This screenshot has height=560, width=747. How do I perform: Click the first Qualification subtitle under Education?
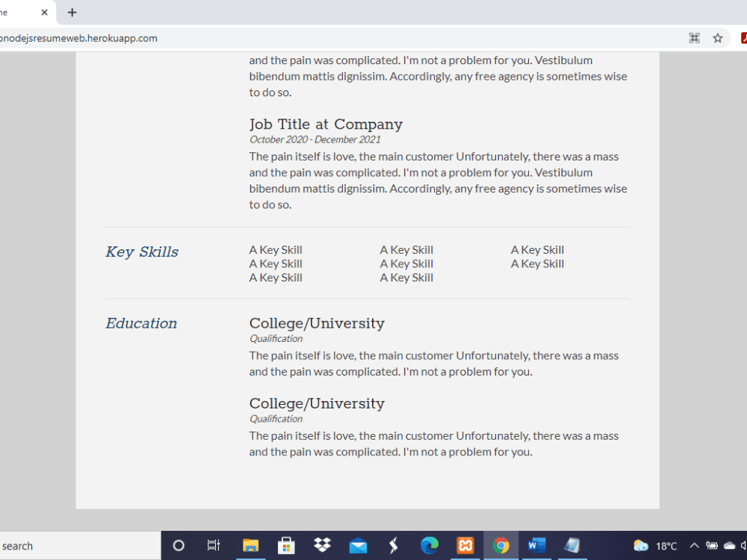coord(276,338)
